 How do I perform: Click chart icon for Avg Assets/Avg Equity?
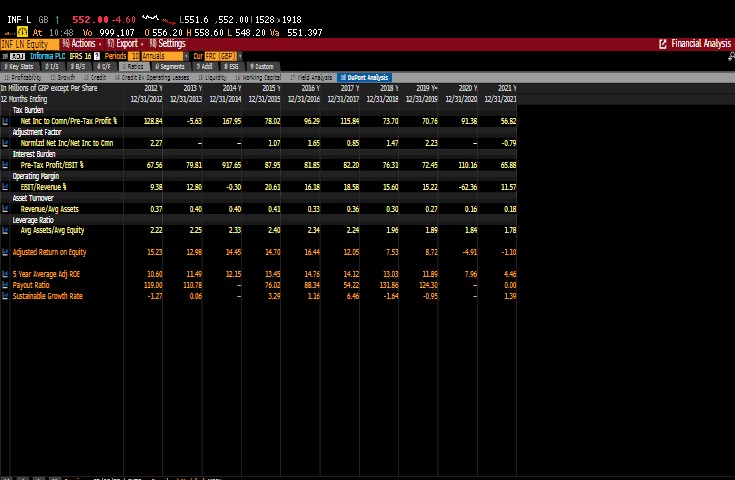tap(5, 231)
